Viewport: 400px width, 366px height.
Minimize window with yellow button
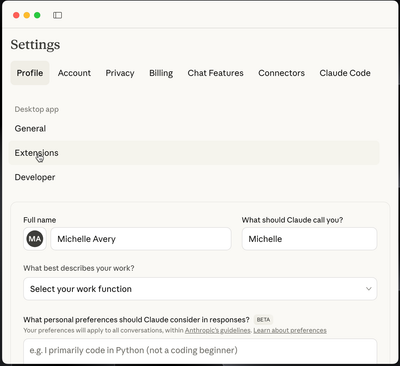pos(27,15)
